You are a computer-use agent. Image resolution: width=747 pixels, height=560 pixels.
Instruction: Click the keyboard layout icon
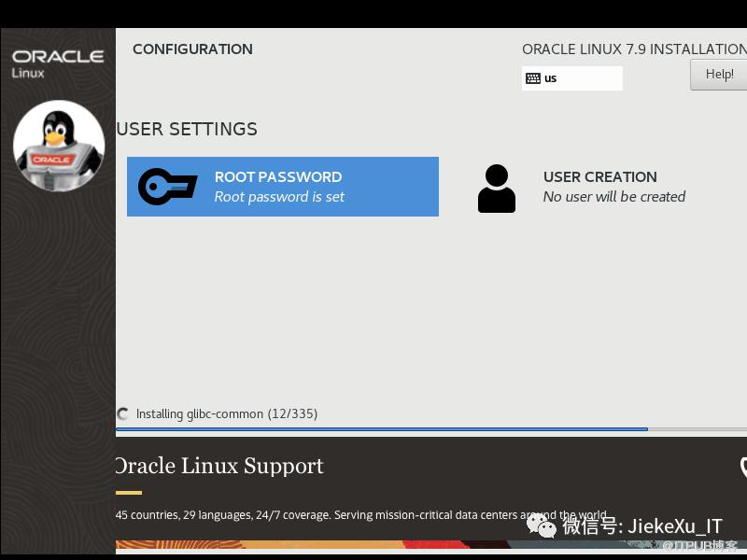click(x=532, y=78)
